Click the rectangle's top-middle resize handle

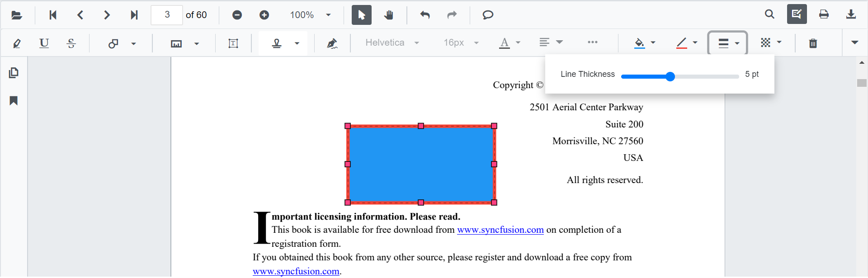421,126
